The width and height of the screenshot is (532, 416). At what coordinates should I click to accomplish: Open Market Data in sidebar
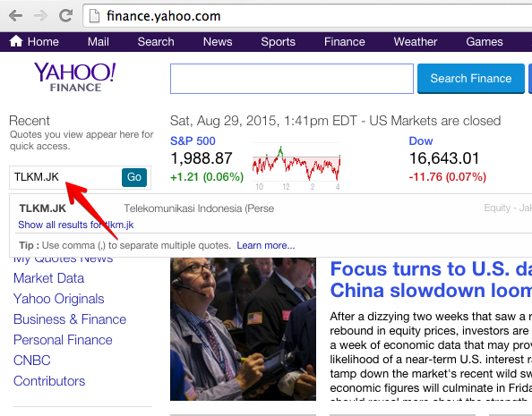click(48, 278)
